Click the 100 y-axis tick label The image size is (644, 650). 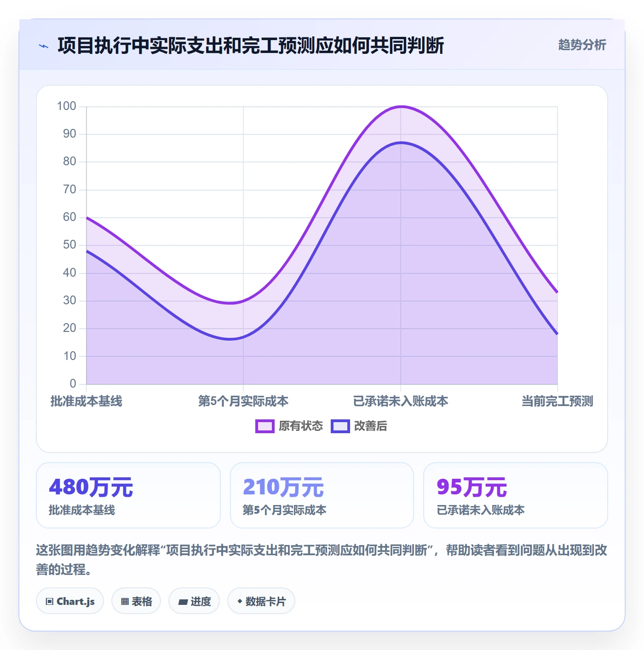coord(66,106)
